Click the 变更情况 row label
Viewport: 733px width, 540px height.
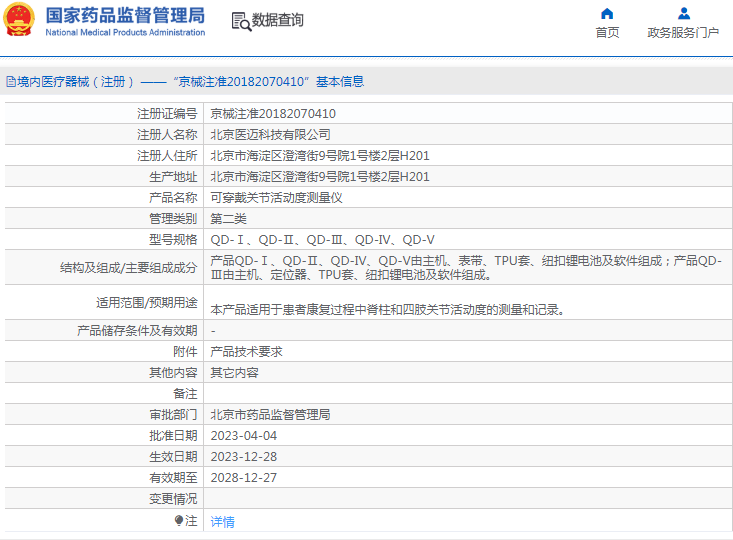point(173,499)
